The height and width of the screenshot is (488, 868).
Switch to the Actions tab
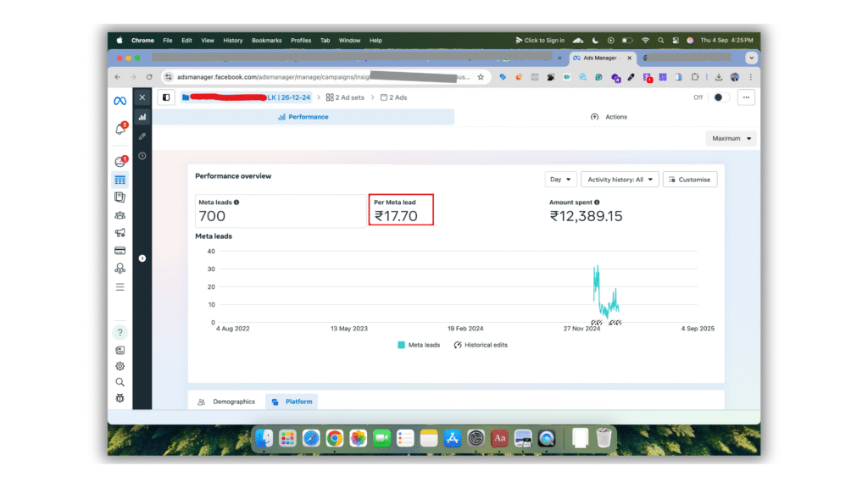tap(609, 117)
